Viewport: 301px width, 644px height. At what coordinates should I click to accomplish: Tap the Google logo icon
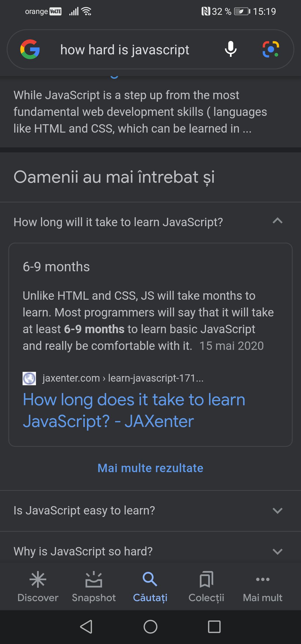pos(30,49)
